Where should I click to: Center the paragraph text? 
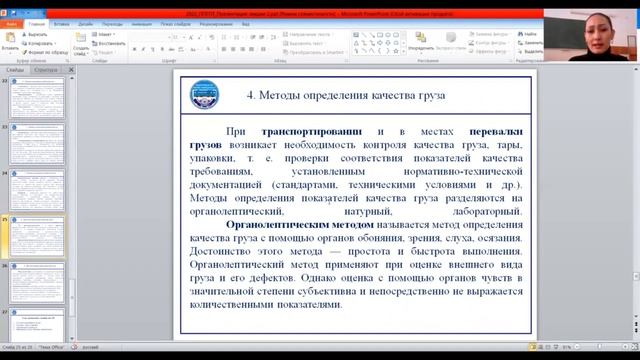[233, 49]
